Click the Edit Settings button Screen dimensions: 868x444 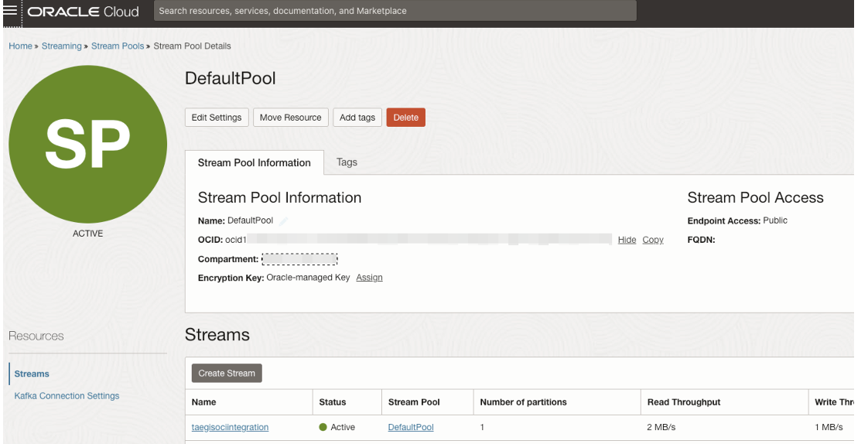pyautogui.click(x=217, y=118)
